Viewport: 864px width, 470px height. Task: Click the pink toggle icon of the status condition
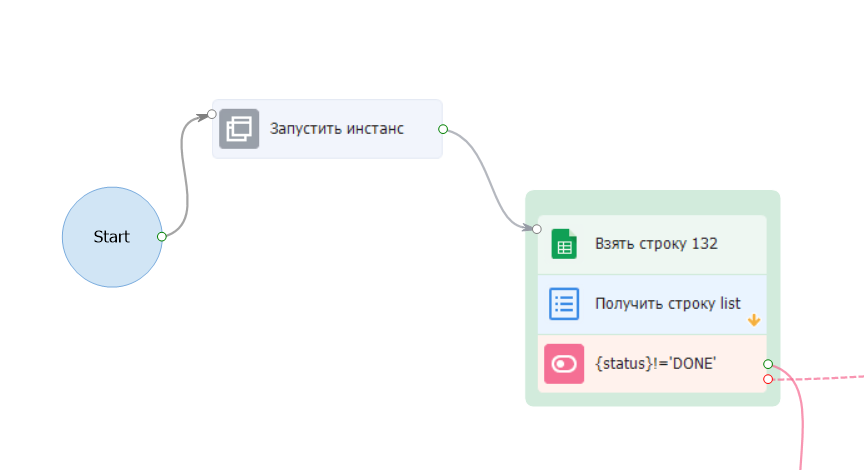(564, 364)
